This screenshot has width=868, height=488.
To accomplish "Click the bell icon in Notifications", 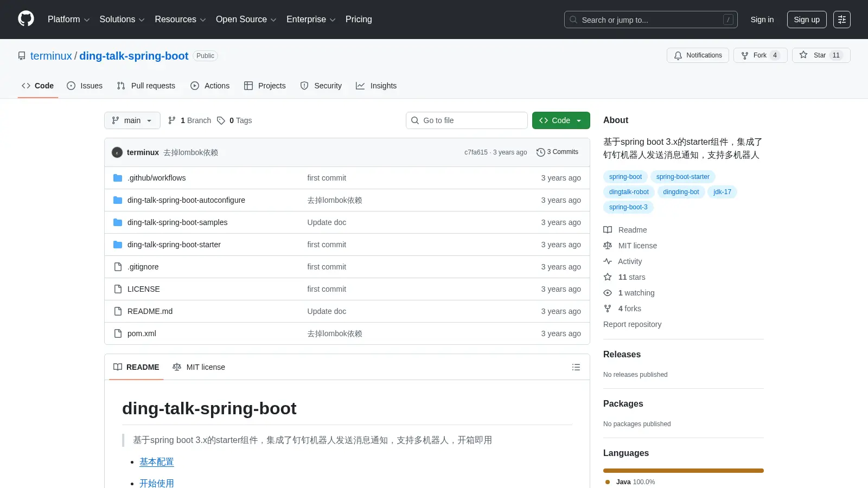I will coord(678,55).
